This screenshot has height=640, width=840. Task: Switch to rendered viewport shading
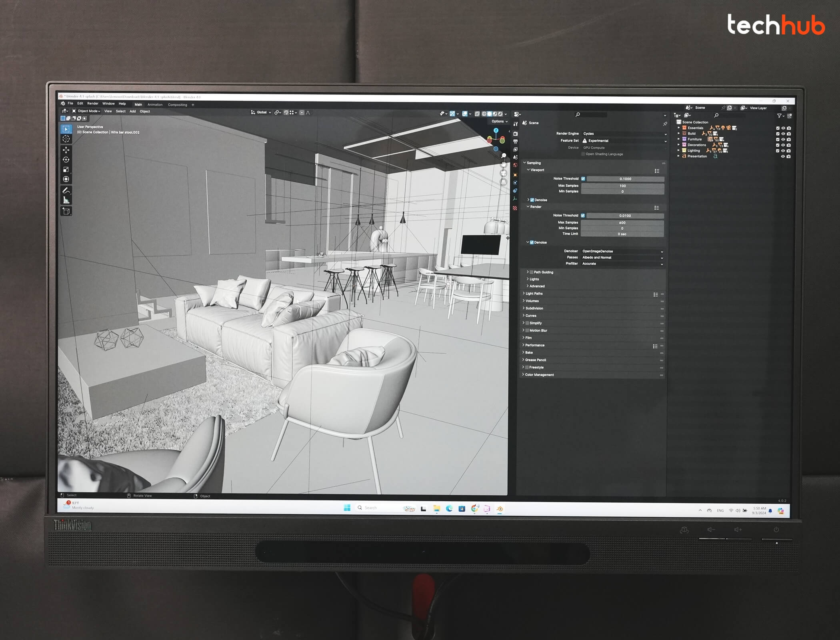[500, 114]
